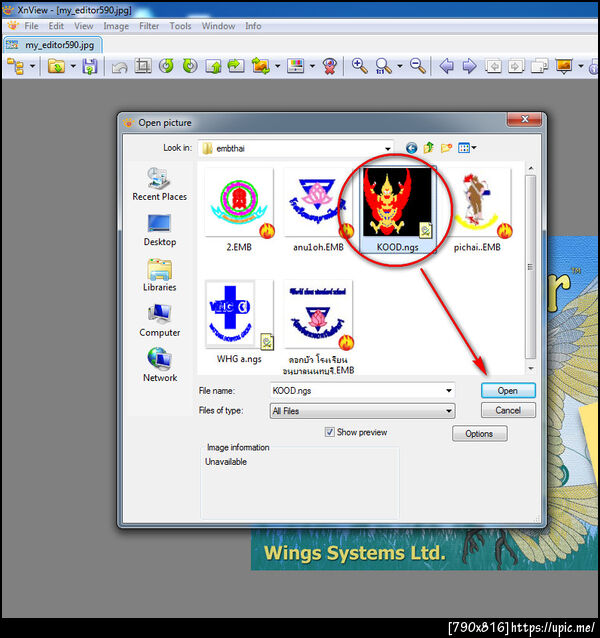600x638 pixels.
Task: Click the Save As floppy disk icon
Action: tap(90, 66)
